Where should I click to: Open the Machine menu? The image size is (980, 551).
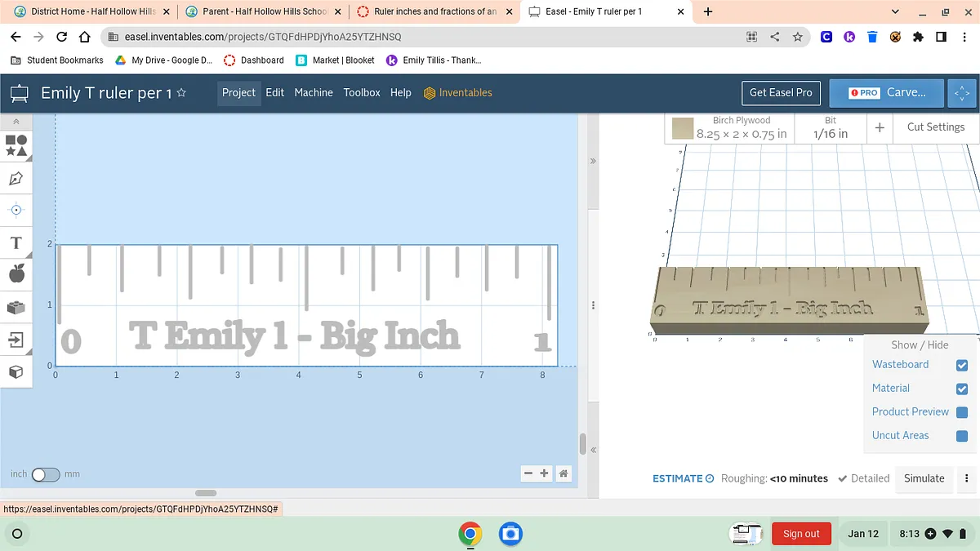[314, 92]
